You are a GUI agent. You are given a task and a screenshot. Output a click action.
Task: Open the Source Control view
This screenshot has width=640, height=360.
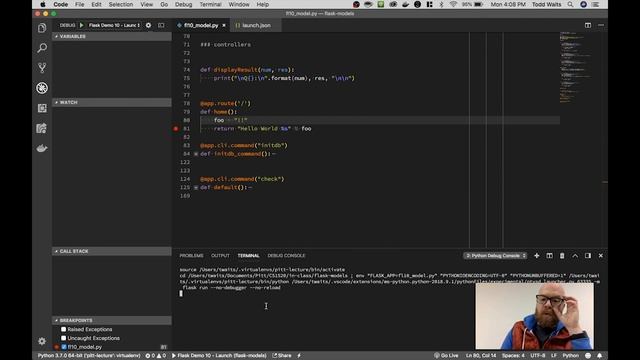click(42, 68)
